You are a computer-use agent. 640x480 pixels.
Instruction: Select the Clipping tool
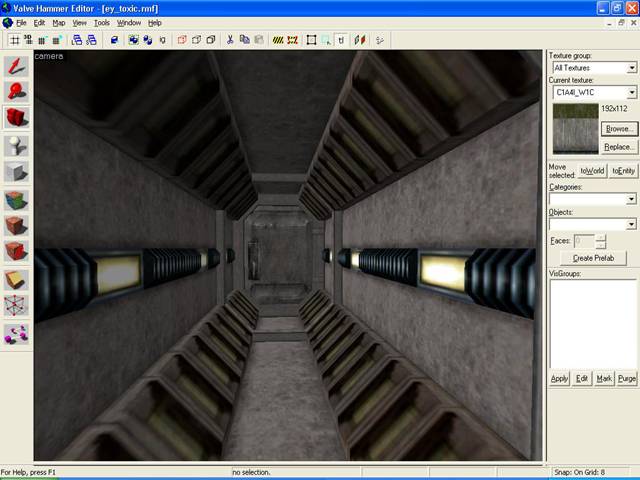click(x=16, y=279)
